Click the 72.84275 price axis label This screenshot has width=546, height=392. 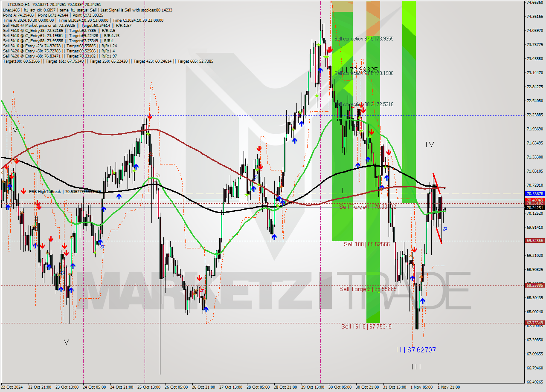coord(534,86)
